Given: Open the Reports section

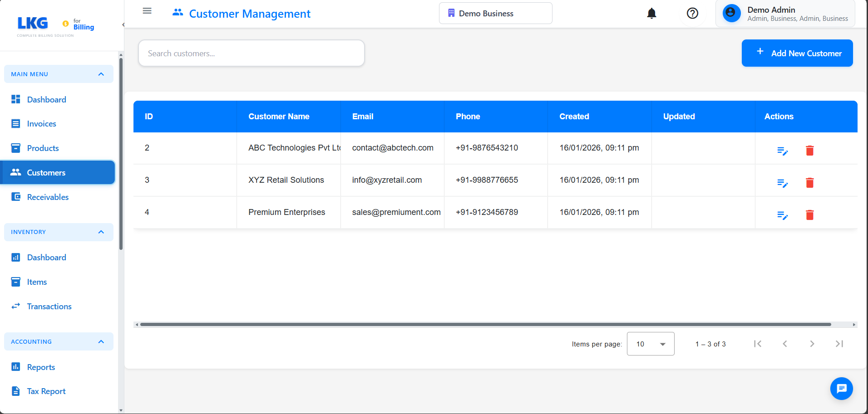Looking at the screenshot, I should (41, 367).
